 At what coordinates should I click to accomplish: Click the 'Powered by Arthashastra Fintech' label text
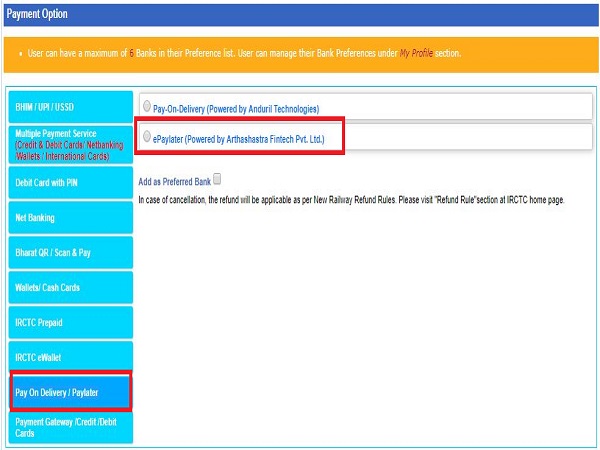[268, 140]
